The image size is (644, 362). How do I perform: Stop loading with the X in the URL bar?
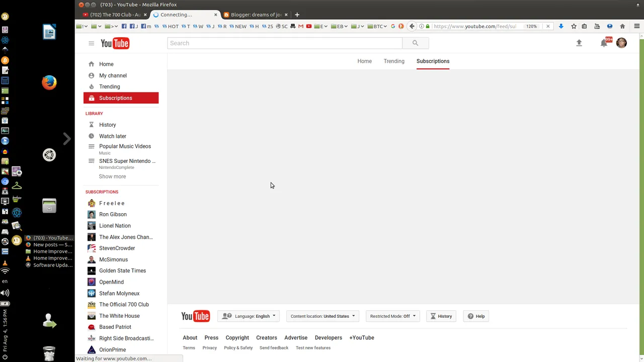(548, 26)
